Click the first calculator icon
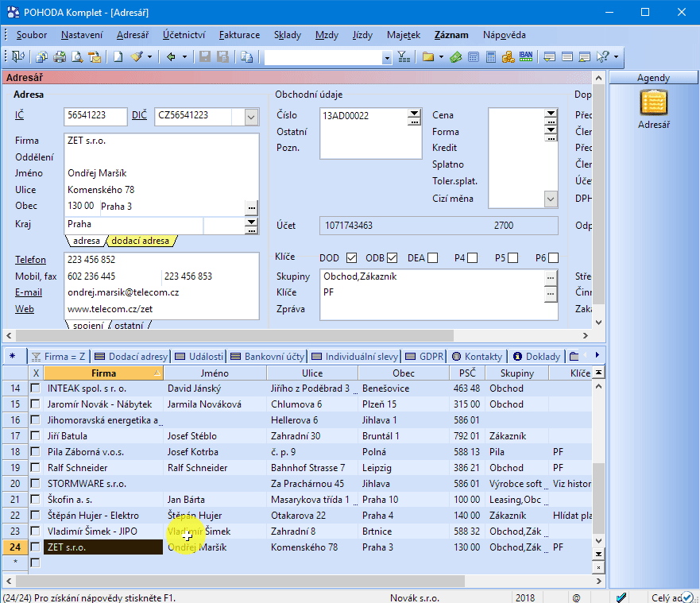 [x=474, y=56]
